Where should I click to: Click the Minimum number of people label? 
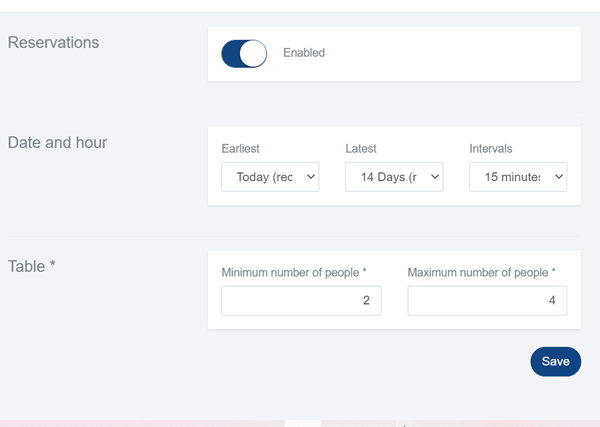coord(294,272)
